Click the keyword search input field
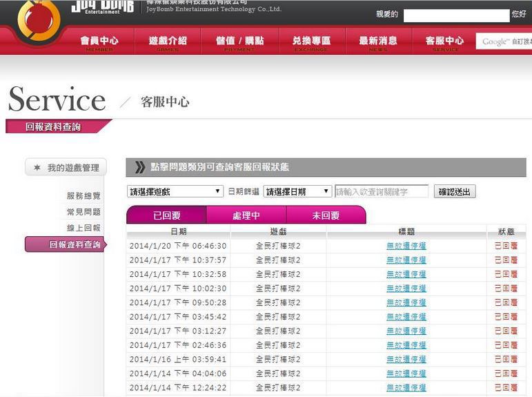532x397 pixels. 382,192
